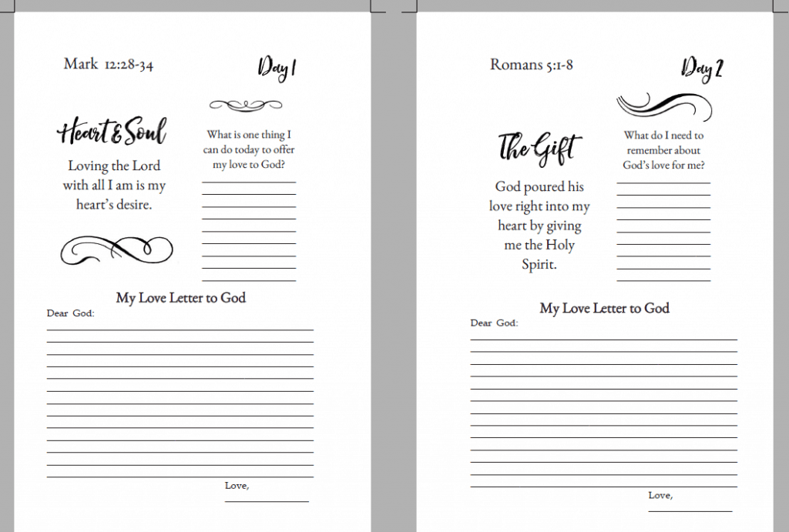Select 'My Love Letter to God' heading on Day 2 page

(x=604, y=308)
